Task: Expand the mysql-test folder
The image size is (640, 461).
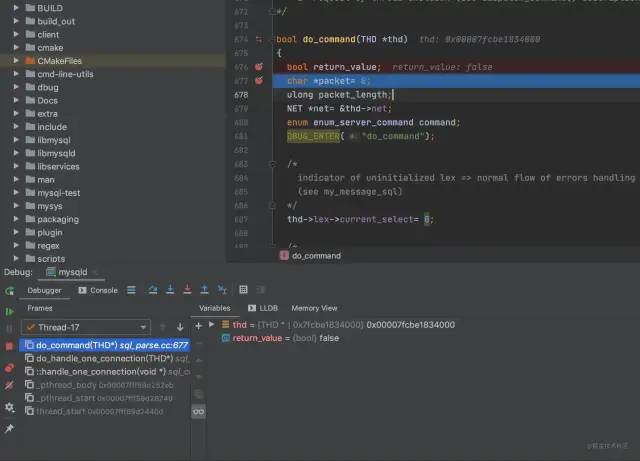Action: click(16, 192)
